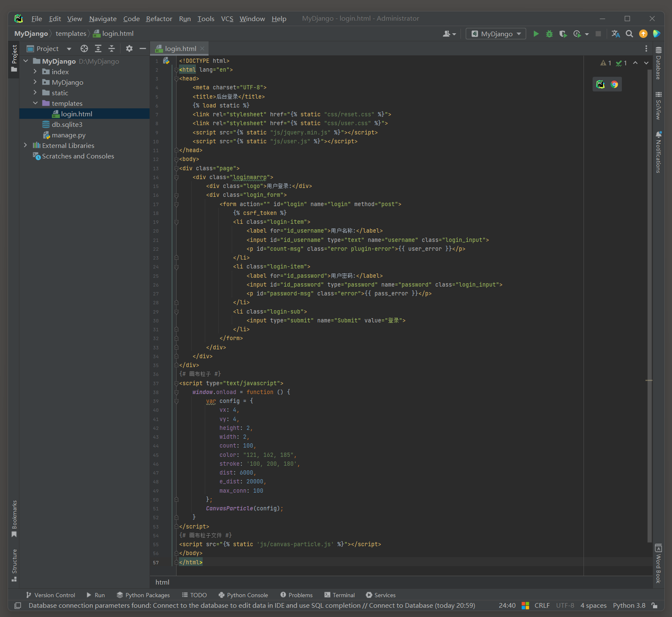Screen dimensions: 672x617
Task: Start debugging with the bug icon
Action: [x=549, y=34]
